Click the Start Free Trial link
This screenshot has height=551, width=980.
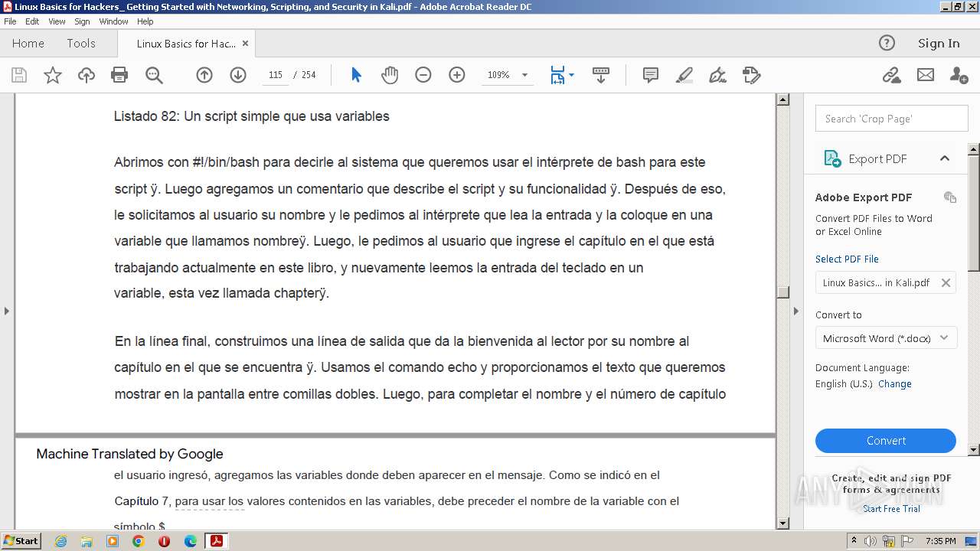[891, 509]
